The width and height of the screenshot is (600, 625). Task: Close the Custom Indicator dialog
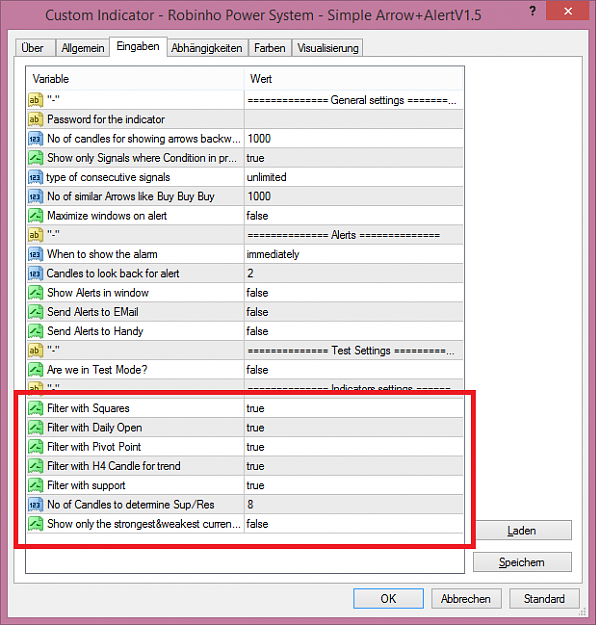[x=568, y=11]
